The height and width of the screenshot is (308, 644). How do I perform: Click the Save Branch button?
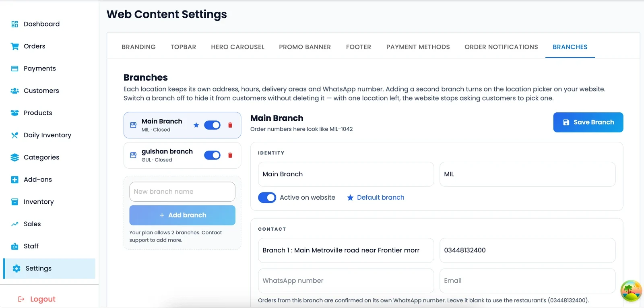coord(588,122)
